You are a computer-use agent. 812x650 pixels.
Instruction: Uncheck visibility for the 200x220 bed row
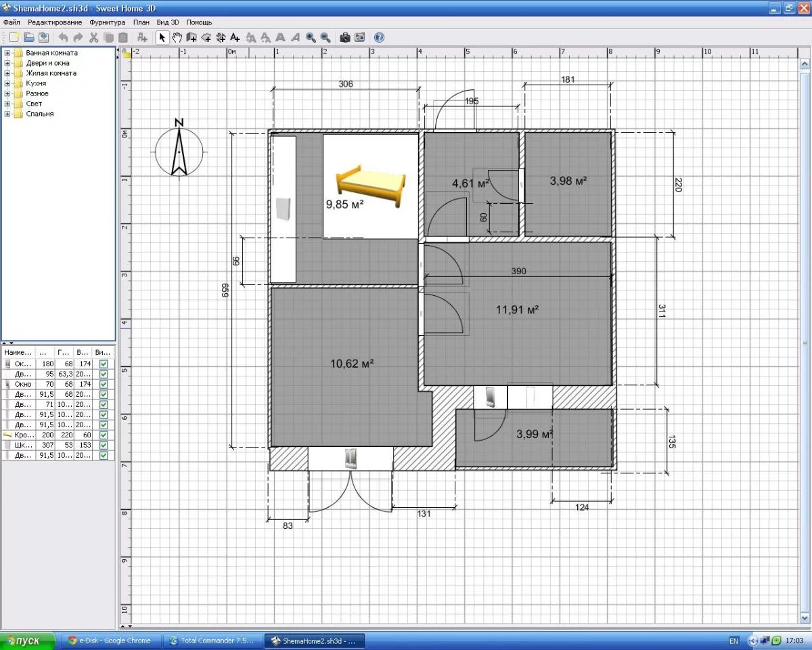pos(104,435)
